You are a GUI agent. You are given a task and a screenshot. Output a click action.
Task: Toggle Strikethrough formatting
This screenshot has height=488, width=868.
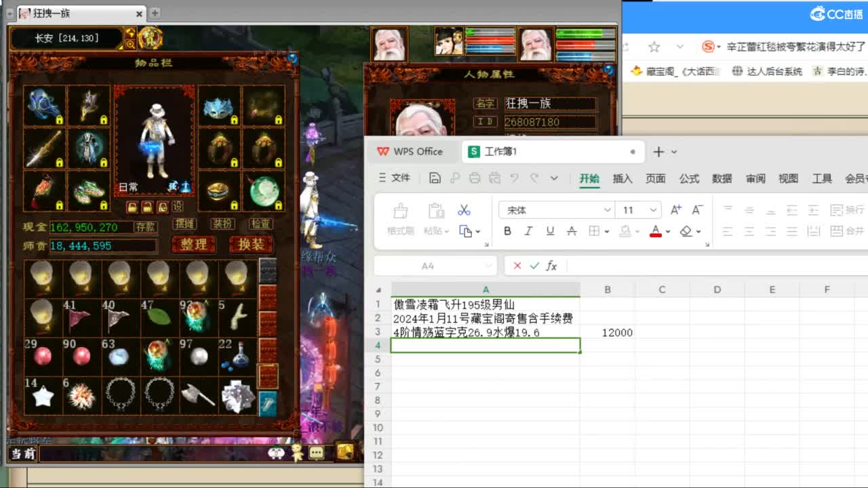572,231
